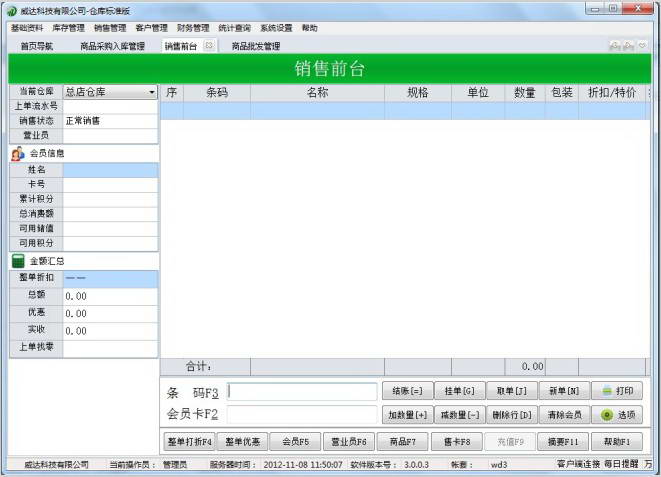This screenshot has height=477, width=661.
Task: Click the 条码 column header
Action: pos(217,93)
